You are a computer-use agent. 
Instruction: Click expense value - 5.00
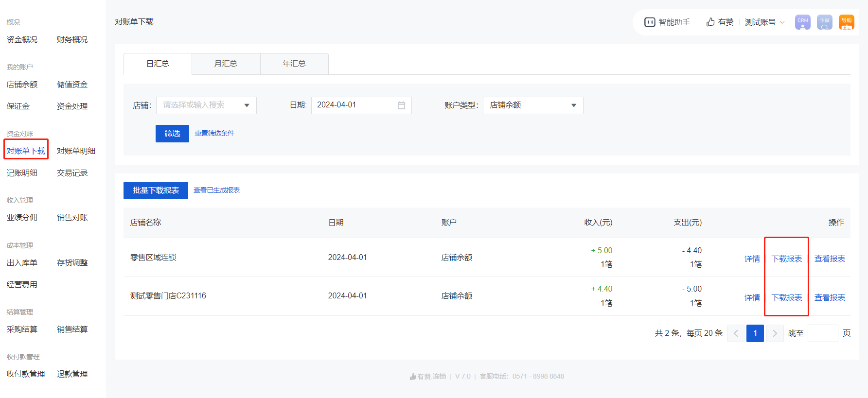pyautogui.click(x=692, y=289)
